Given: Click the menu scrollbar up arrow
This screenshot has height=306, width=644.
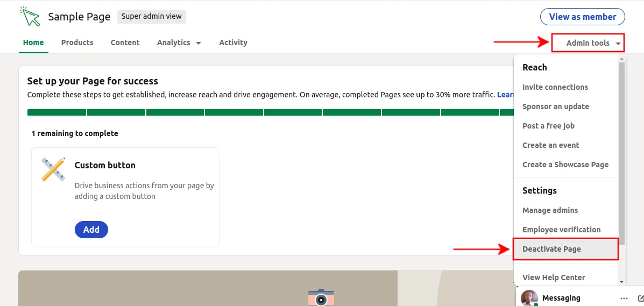Looking at the screenshot, I should click(x=621, y=58).
